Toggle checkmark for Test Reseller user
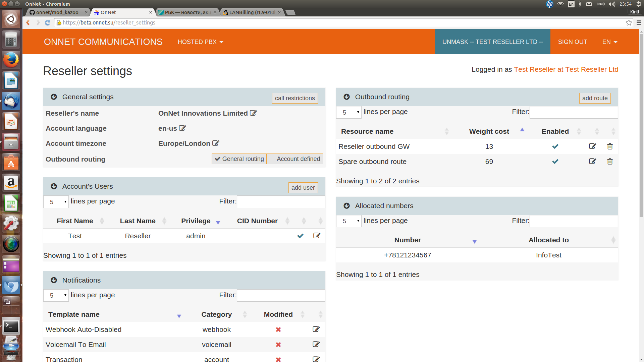644x362 pixels. coord(300,236)
